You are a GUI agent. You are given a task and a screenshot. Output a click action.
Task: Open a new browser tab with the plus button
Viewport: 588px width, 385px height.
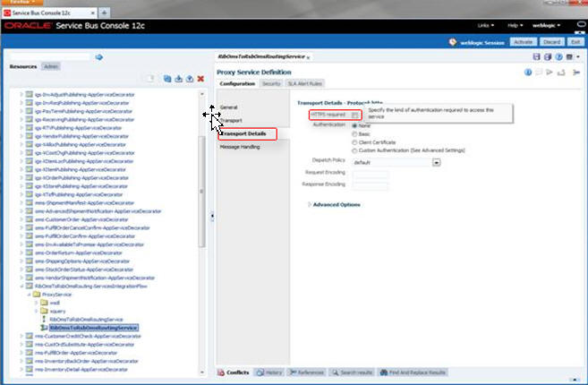click(104, 13)
